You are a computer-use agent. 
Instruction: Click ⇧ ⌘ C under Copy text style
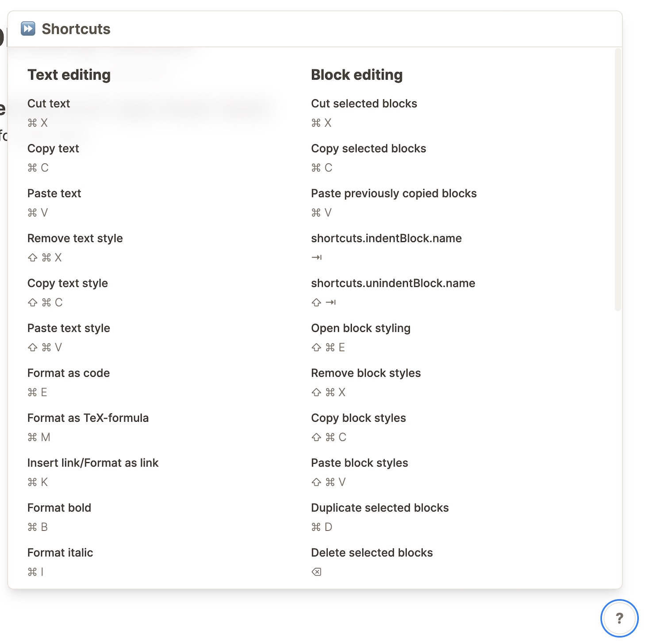point(45,303)
